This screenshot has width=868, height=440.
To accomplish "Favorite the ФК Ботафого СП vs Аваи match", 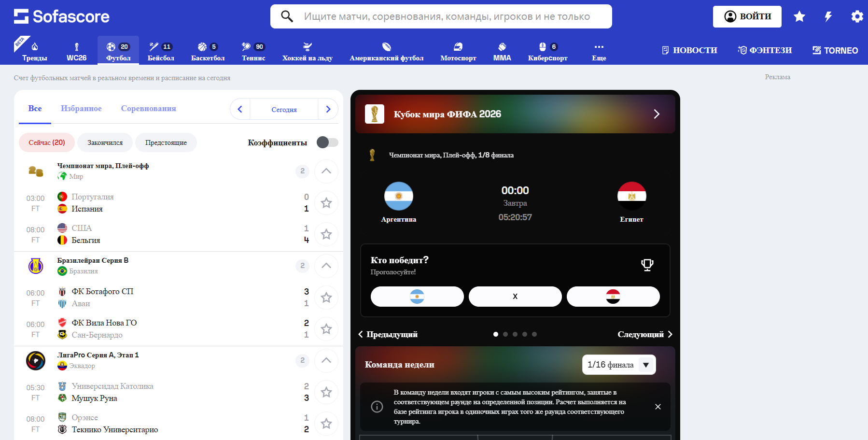I will coord(326,298).
